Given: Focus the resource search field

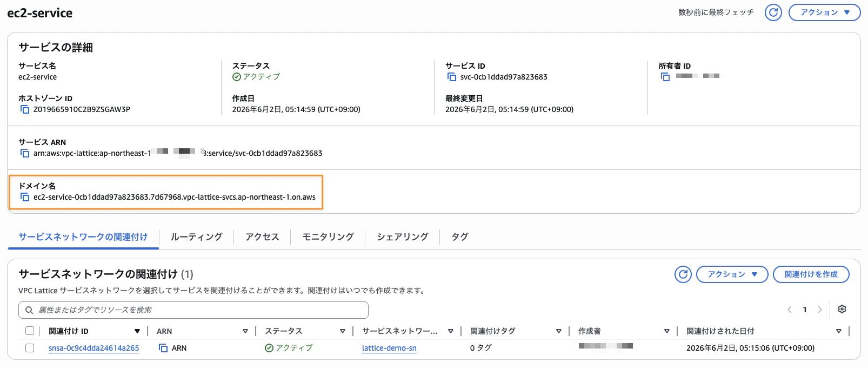Looking at the screenshot, I should tap(193, 310).
